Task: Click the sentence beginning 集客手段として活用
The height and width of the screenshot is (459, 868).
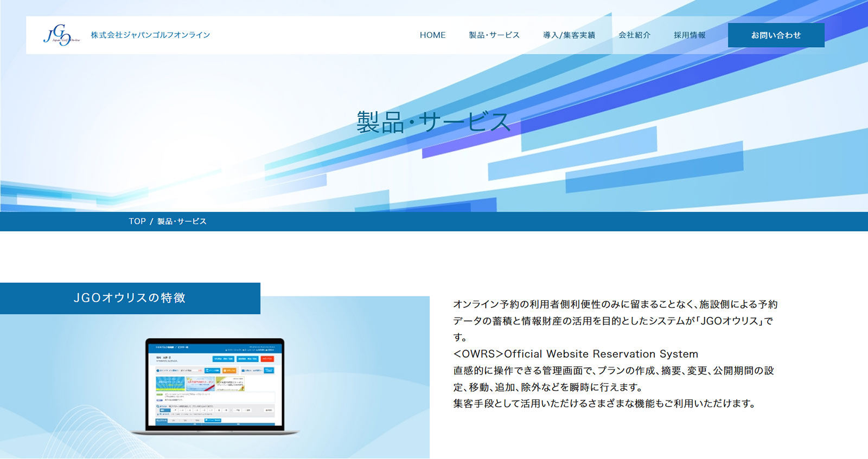Action: 604,404
